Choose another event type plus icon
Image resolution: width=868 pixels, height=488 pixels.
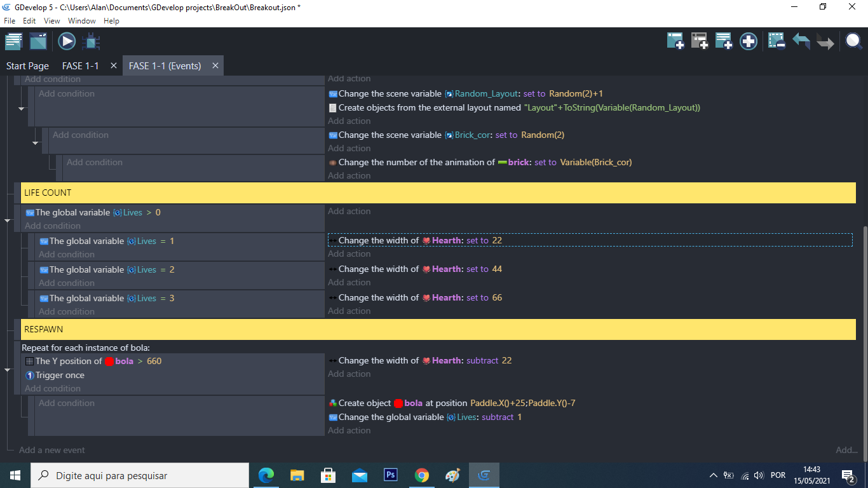749,41
